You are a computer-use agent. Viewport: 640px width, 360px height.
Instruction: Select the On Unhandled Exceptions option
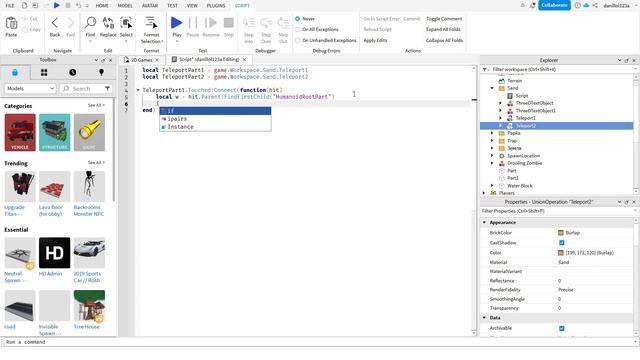[x=297, y=40]
